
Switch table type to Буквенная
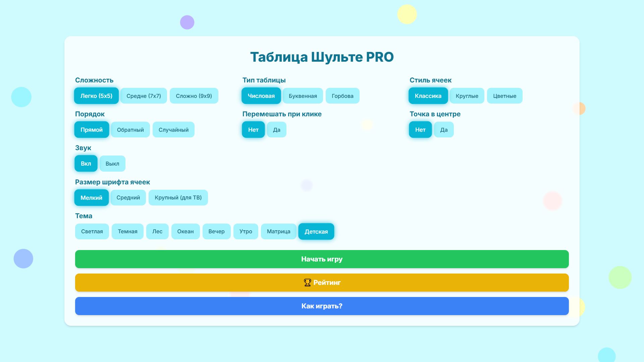coord(303,96)
